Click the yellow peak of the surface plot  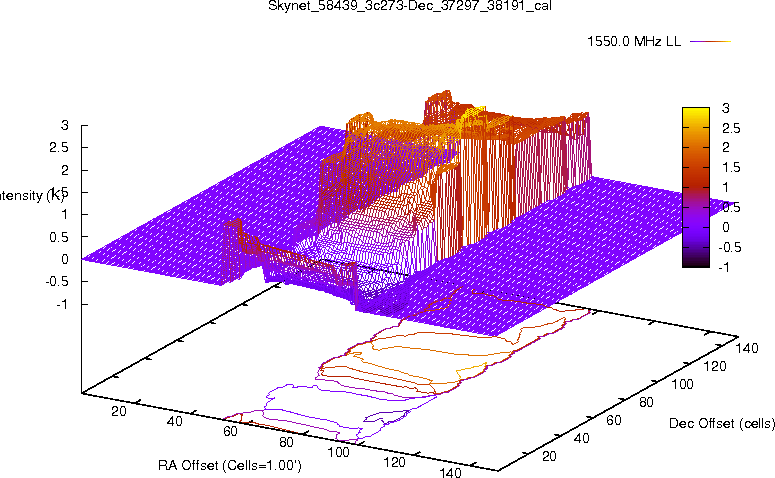tap(474, 113)
